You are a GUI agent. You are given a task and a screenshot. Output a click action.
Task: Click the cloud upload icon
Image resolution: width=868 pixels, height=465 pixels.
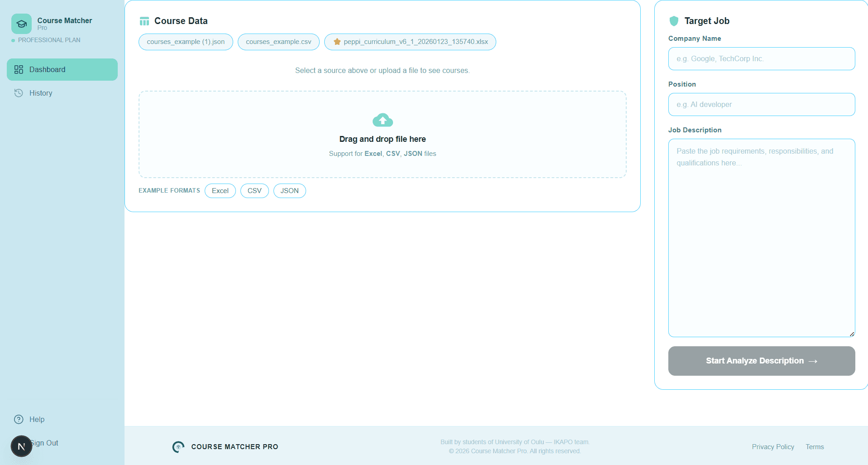coord(383,120)
